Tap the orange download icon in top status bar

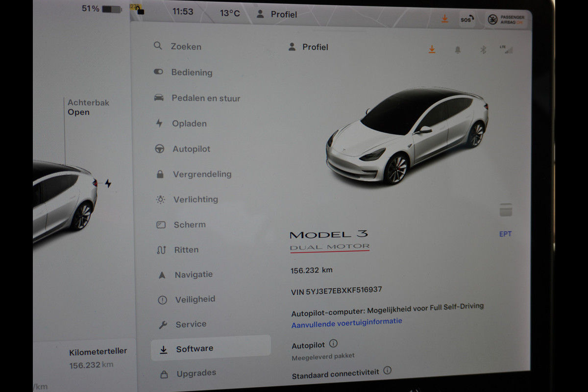tap(444, 19)
